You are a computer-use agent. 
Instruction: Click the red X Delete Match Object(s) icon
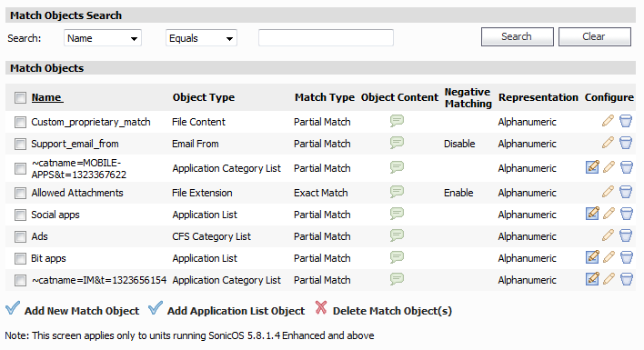(x=321, y=308)
